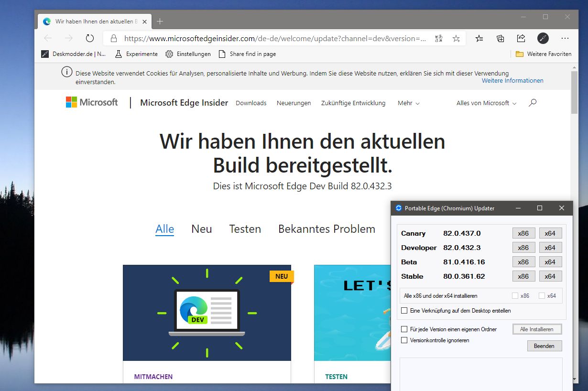588x391 pixels.
Task: Open the Einstellungen favorite
Action: click(188, 54)
